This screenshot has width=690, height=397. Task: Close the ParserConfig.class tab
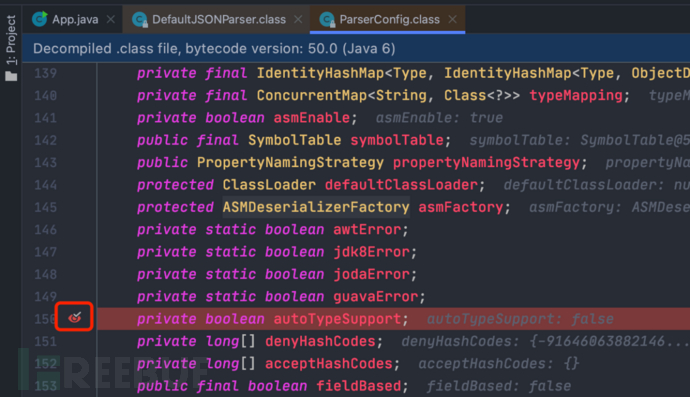coord(452,19)
